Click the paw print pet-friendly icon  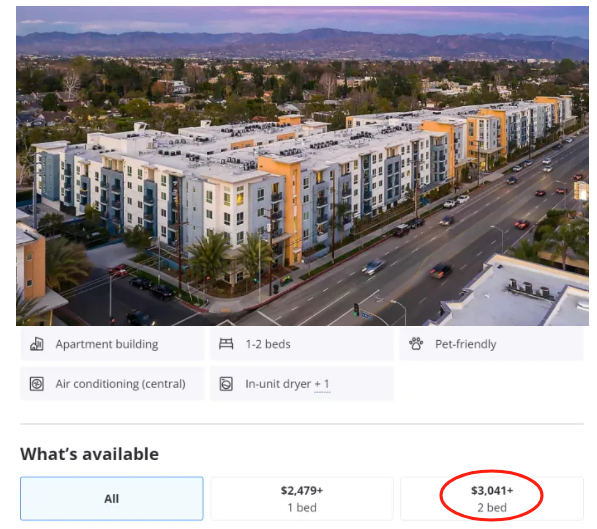click(x=416, y=344)
